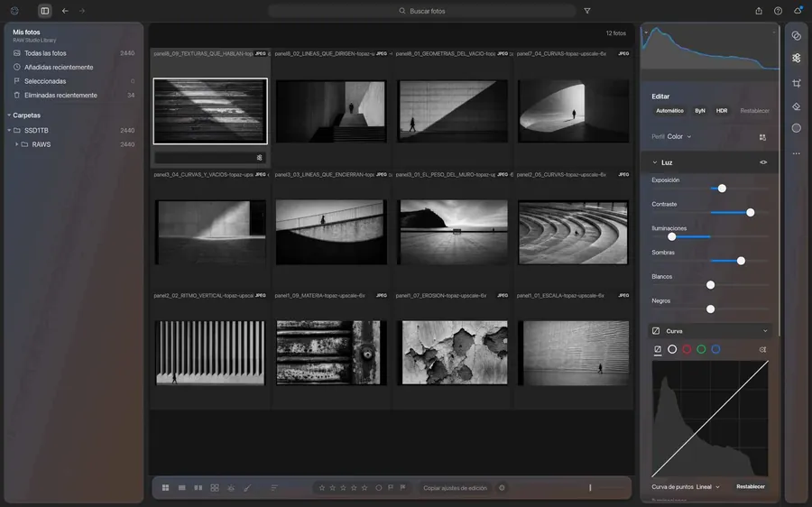Go back with the left arrow
The width and height of the screenshot is (812, 507).
[x=65, y=11]
